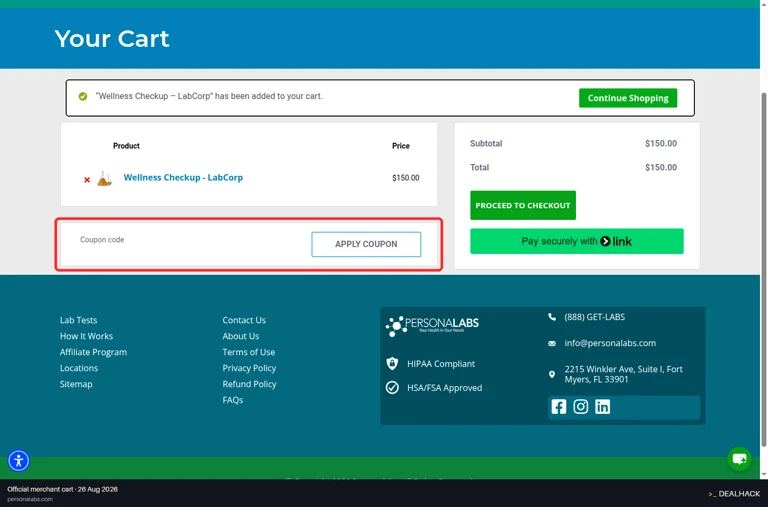
Task: Click the personalabs.com text in bottom bar
Action: point(30,499)
